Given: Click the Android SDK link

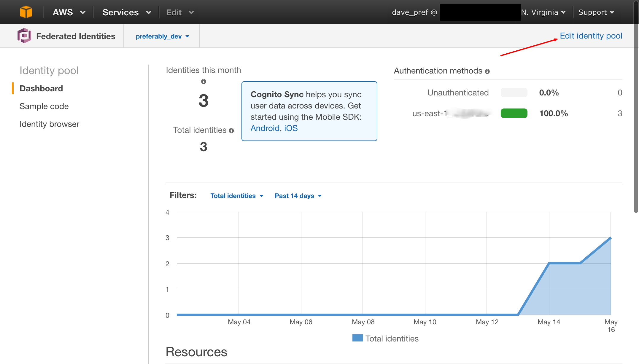Looking at the screenshot, I should 264,128.
